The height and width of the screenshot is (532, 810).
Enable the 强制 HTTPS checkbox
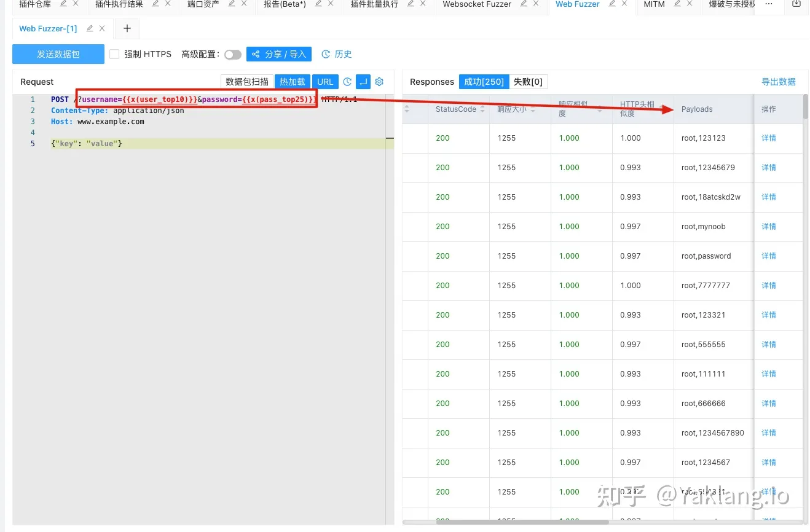(114, 54)
